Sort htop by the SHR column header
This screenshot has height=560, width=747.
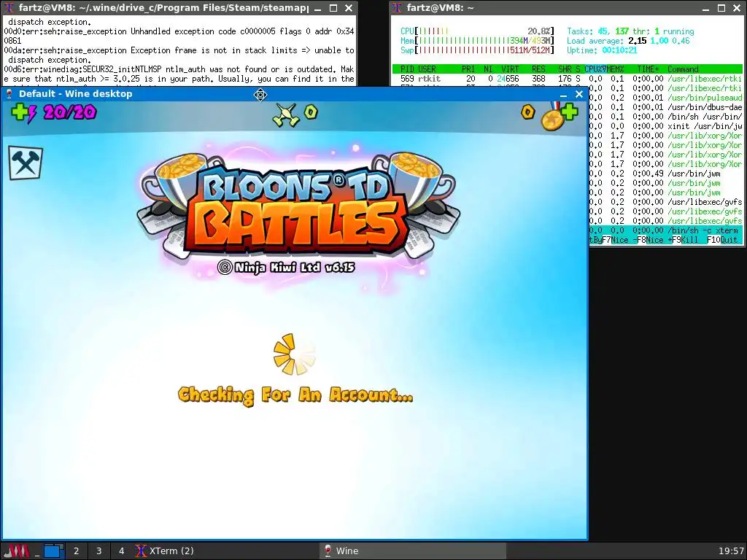point(565,69)
